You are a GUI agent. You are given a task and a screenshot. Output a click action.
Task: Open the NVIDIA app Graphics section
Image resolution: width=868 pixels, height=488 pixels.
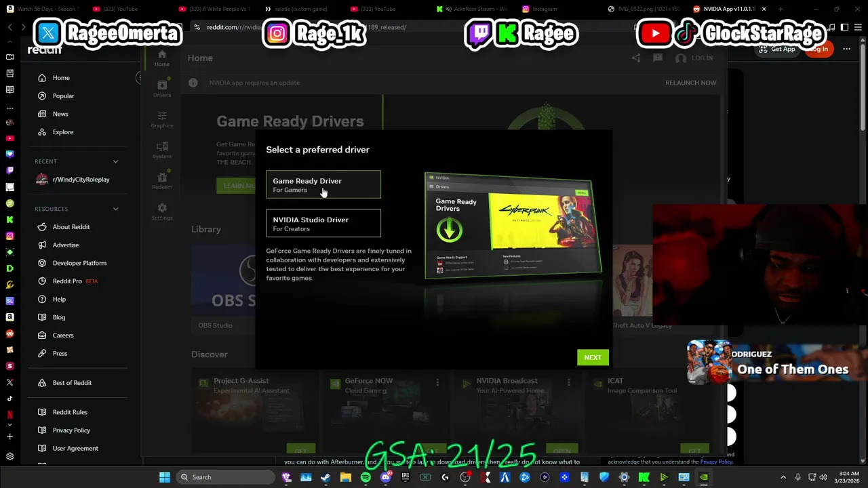(161, 119)
